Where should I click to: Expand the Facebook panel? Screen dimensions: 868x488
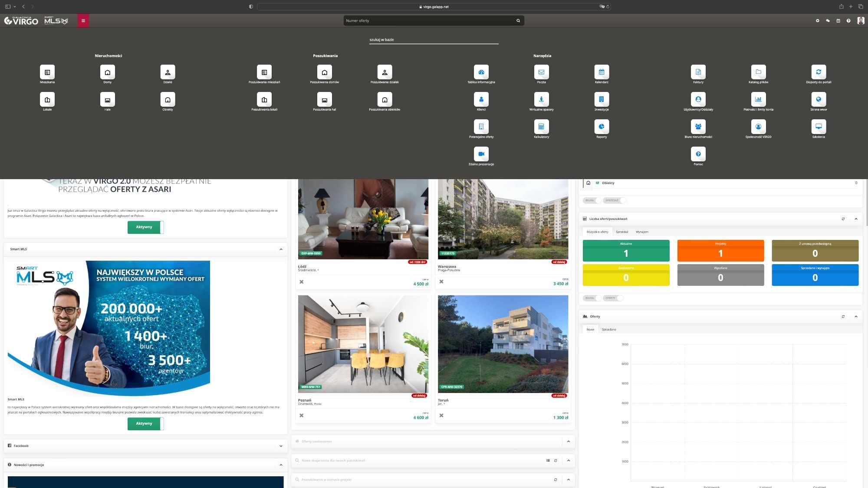coord(281,446)
